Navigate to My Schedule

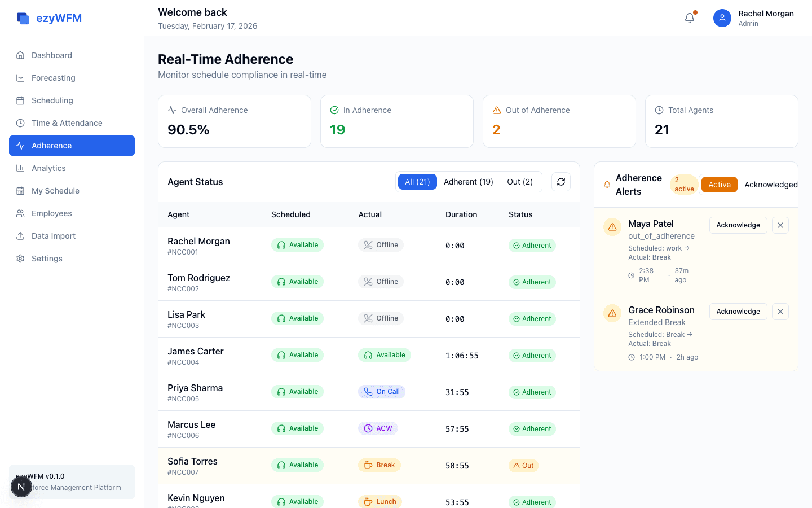click(x=20, y=191)
